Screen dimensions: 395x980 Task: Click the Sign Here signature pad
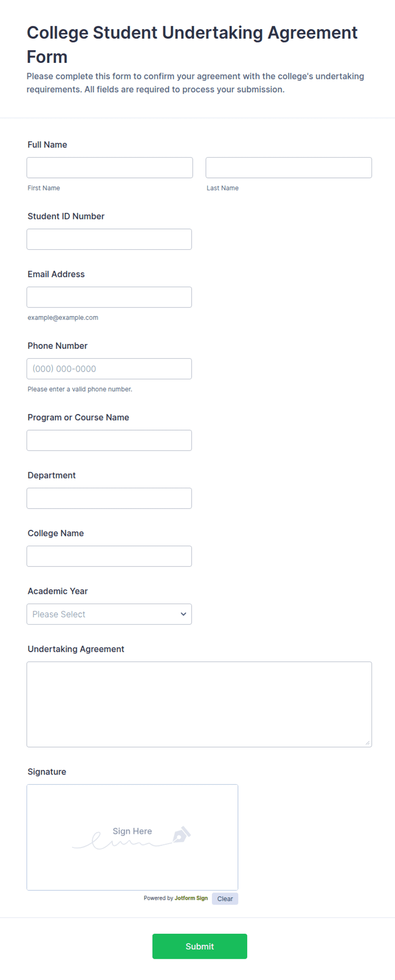point(133,837)
